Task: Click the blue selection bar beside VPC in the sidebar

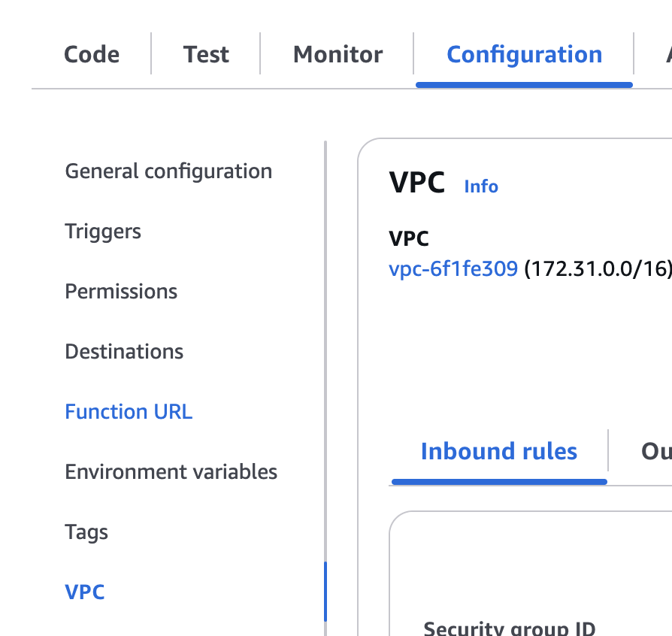Action: [325, 592]
